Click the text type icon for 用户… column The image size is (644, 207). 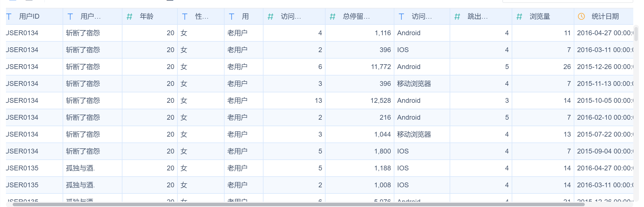[x=70, y=17]
